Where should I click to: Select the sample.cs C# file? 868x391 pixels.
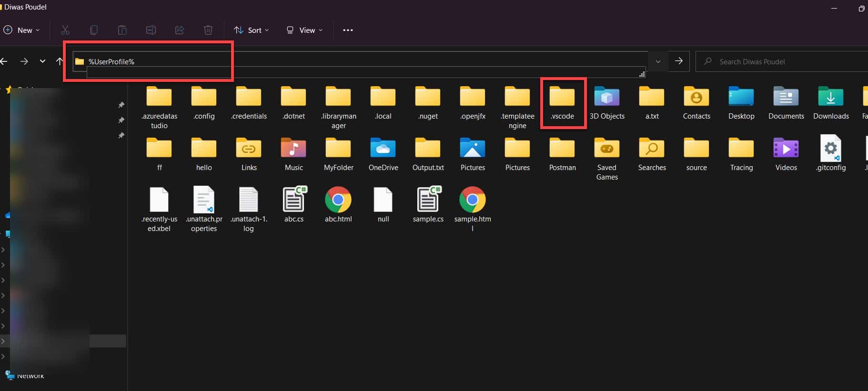tap(428, 205)
